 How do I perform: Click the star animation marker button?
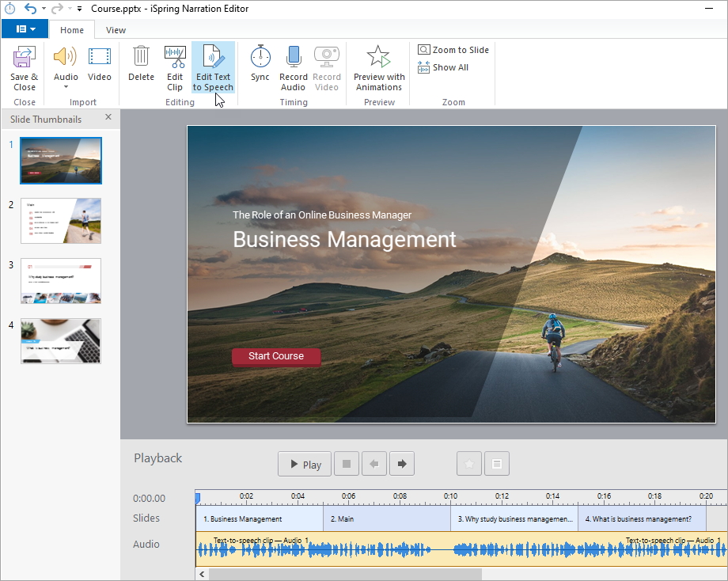click(x=469, y=464)
